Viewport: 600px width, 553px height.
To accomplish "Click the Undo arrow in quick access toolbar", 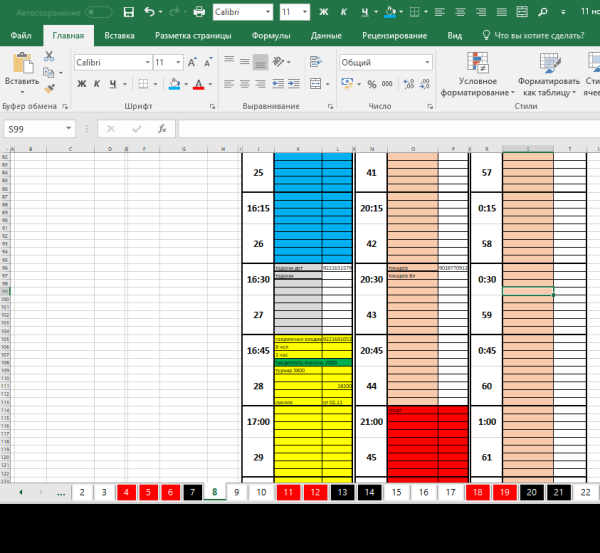I will [x=149, y=12].
